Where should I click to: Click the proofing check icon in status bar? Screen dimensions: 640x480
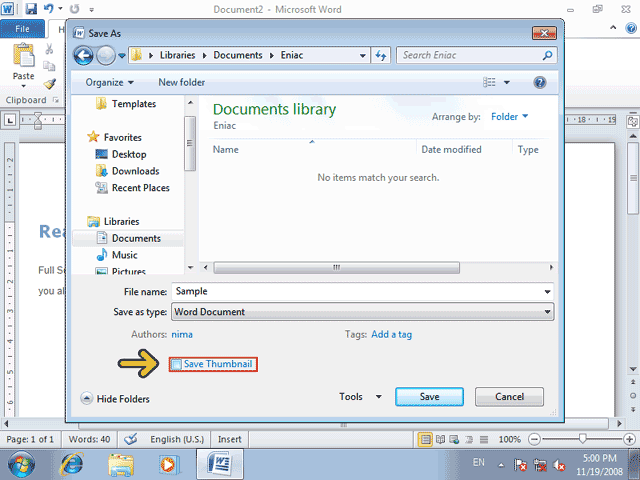[131, 440]
